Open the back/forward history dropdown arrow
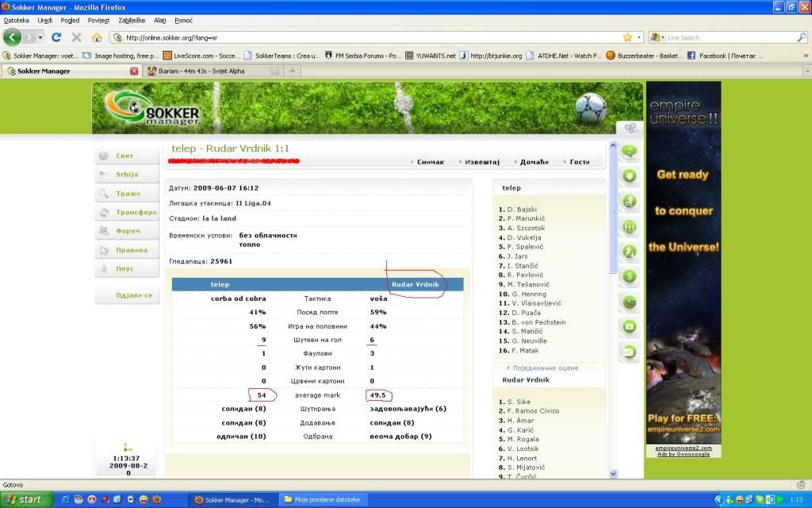This screenshot has height=508, width=812. 40,37
